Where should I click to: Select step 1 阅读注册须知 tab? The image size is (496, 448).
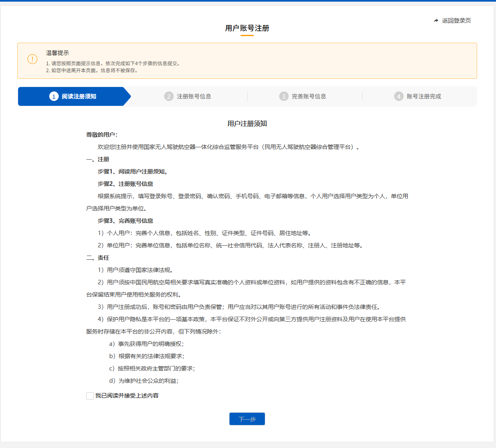coord(74,96)
